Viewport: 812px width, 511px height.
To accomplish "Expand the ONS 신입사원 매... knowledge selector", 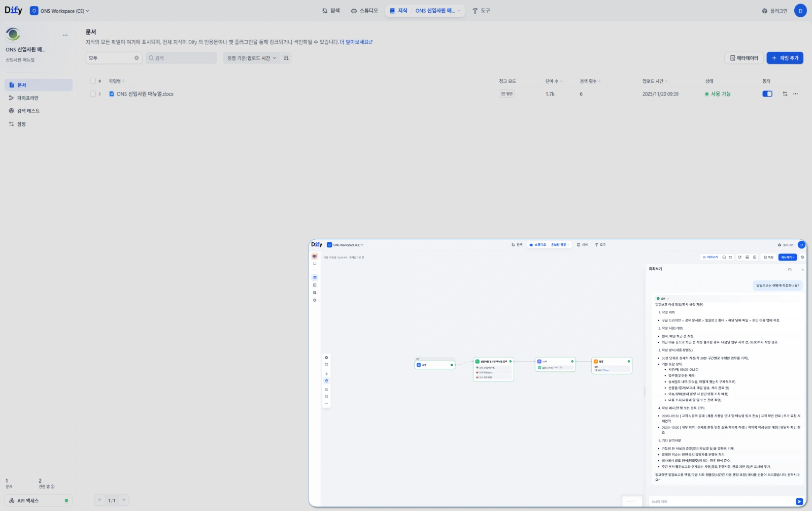I will 437,11.
